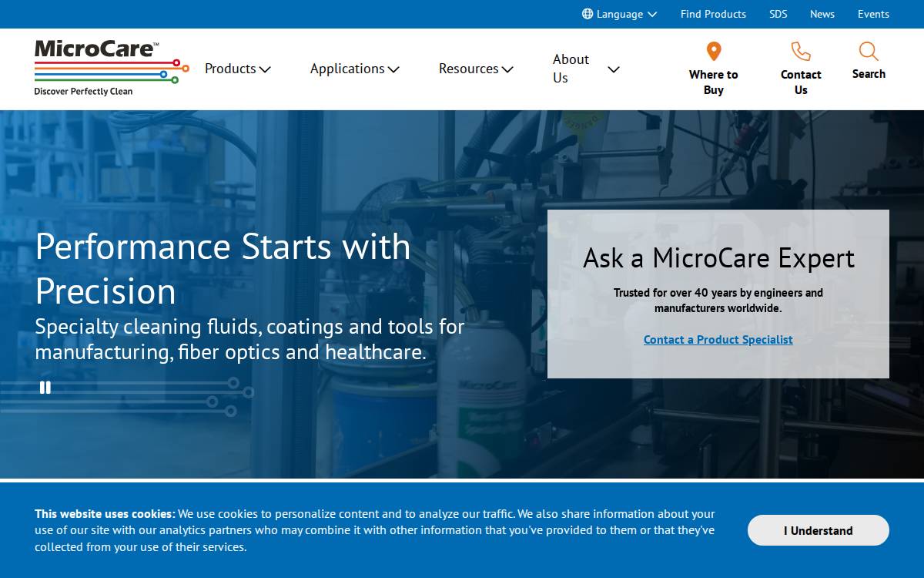This screenshot has width=924, height=578.
Task: Click 'Trusted for over 40 years' text
Action: pyautogui.click(x=718, y=300)
